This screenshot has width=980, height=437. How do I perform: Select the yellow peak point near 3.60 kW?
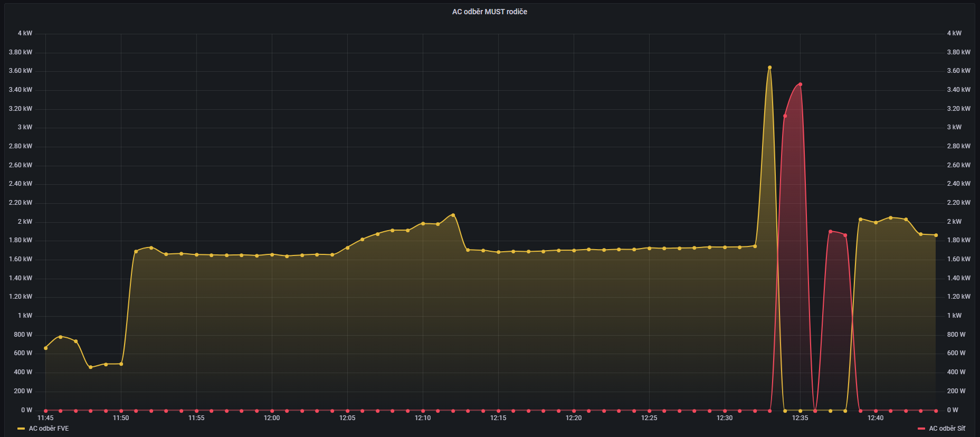pos(769,68)
